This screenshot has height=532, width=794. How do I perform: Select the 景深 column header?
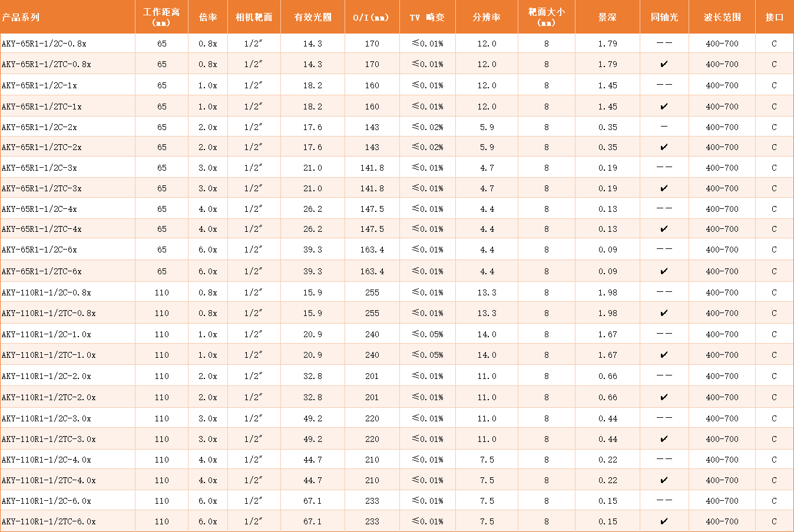tap(607, 17)
